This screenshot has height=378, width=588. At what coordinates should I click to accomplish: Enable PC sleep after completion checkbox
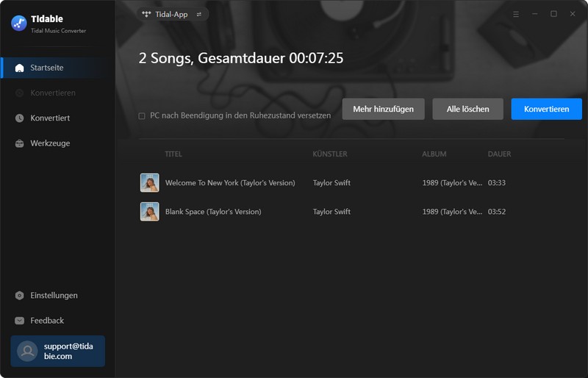(142, 116)
